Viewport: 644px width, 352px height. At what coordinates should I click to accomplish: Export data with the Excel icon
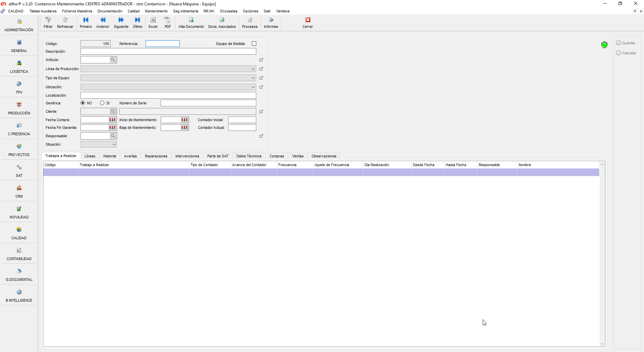[x=153, y=20]
